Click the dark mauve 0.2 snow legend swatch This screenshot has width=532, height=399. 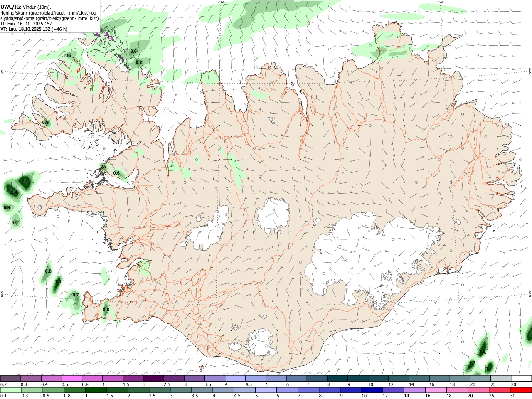(10, 378)
